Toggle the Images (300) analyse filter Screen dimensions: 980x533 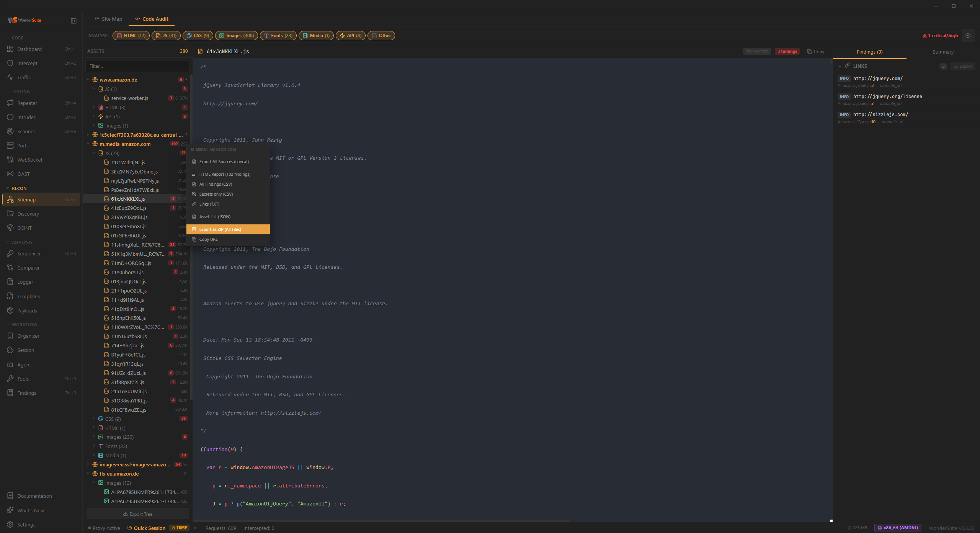pos(237,36)
